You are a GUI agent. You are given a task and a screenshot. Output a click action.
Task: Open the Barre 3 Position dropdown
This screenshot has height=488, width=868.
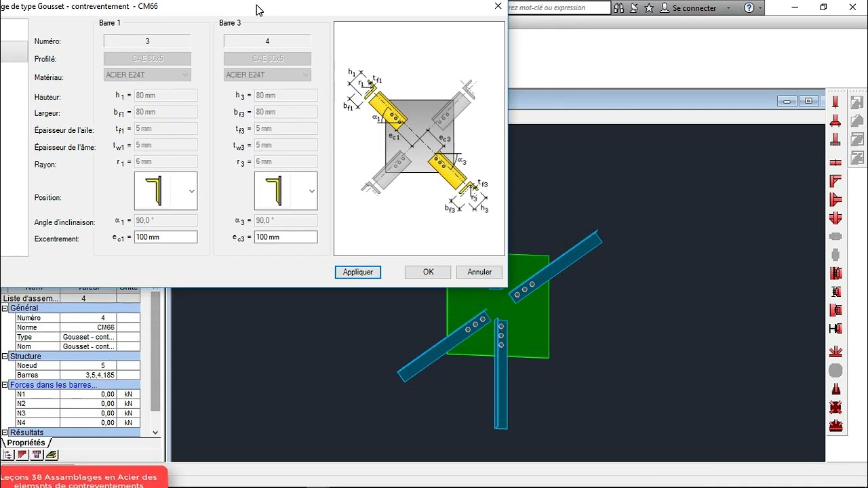[311, 191]
